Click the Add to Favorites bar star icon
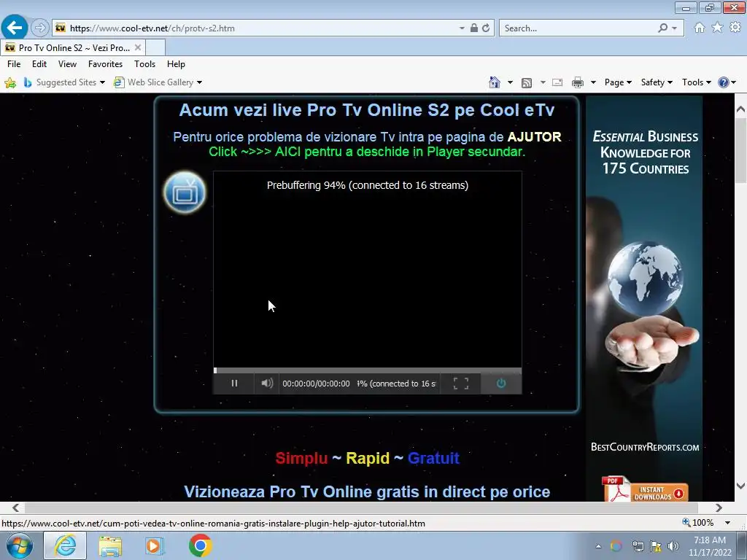The width and height of the screenshot is (747, 560). pyautogui.click(x=10, y=83)
